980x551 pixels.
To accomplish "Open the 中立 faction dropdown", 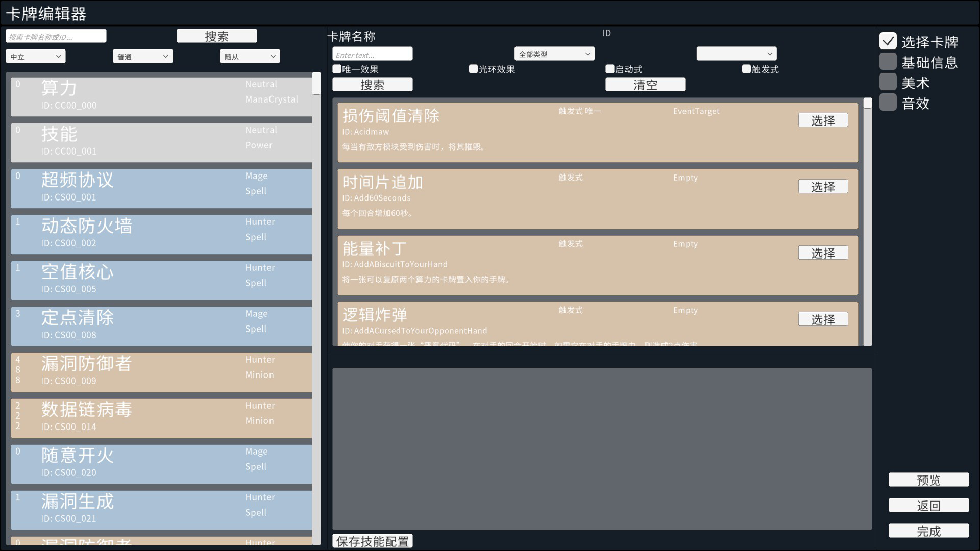I will [x=35, y=56].
